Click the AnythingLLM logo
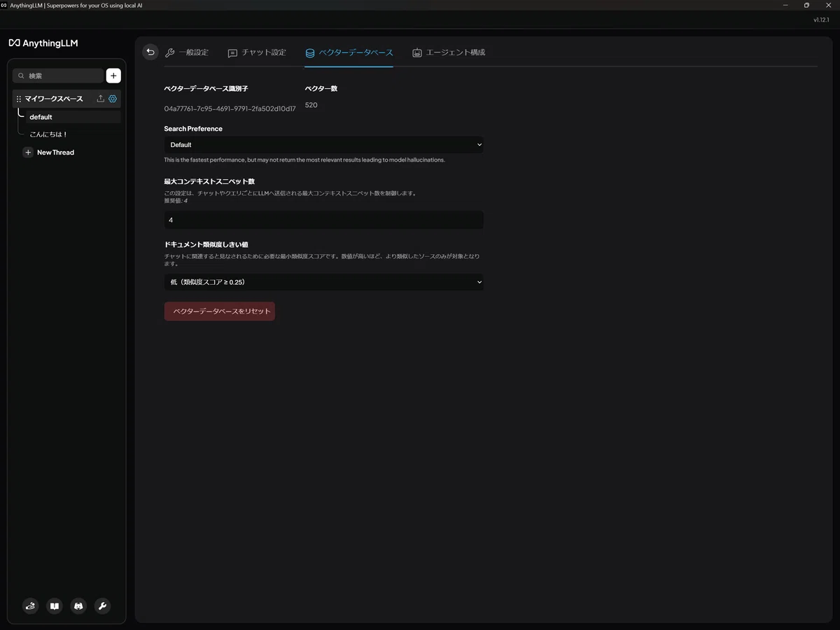840x630 pixels. pos(43,43)
